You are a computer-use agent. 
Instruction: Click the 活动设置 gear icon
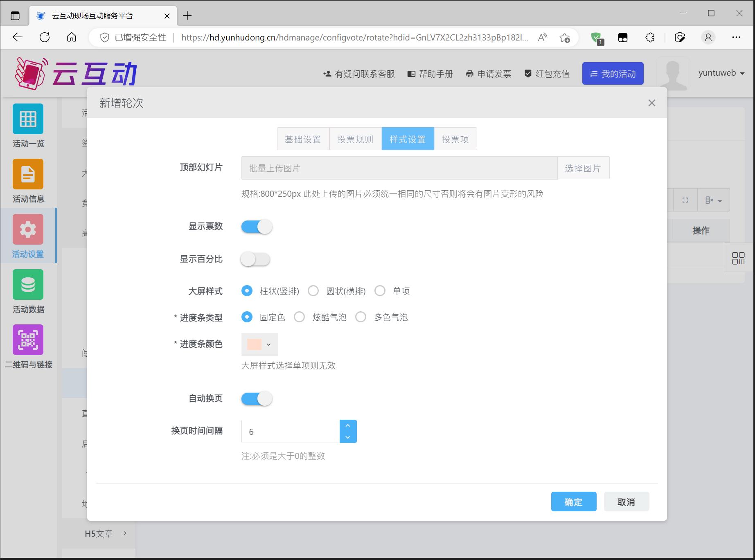coord(28,229)
